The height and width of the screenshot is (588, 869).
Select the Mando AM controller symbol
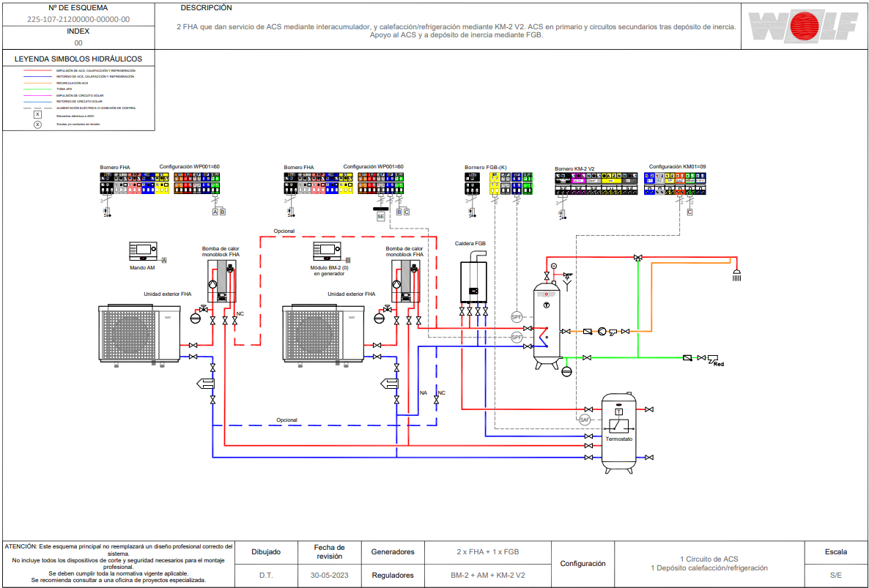click(144, 251)
